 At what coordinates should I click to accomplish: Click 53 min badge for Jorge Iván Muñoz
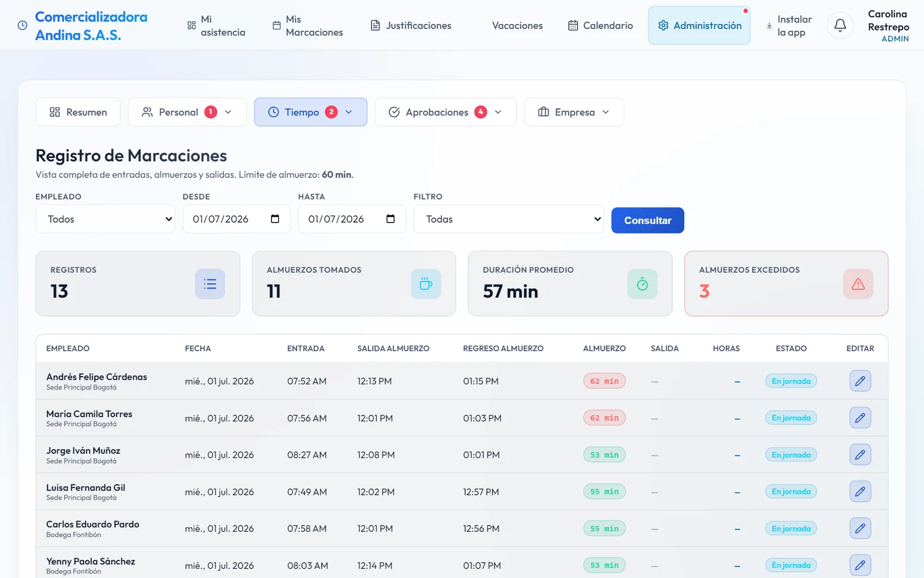(604, 455)
